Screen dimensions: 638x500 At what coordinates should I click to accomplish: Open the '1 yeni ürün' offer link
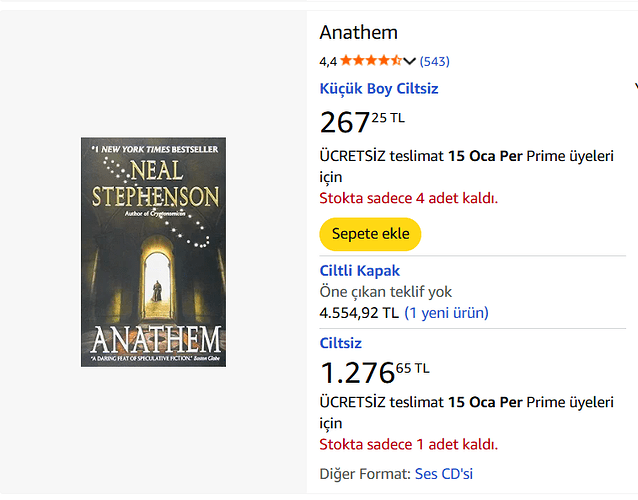pyautogui.click(x=446, y=313)
